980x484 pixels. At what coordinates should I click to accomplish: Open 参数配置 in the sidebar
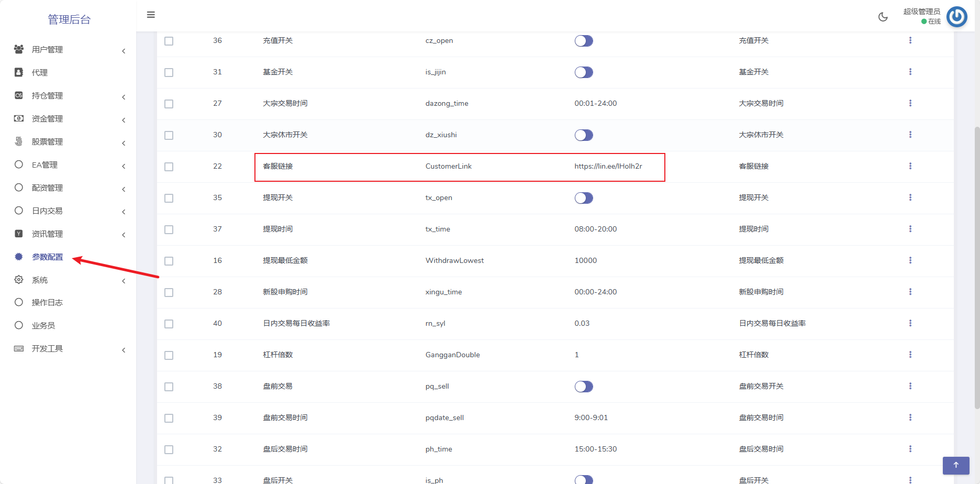(47, 257)
